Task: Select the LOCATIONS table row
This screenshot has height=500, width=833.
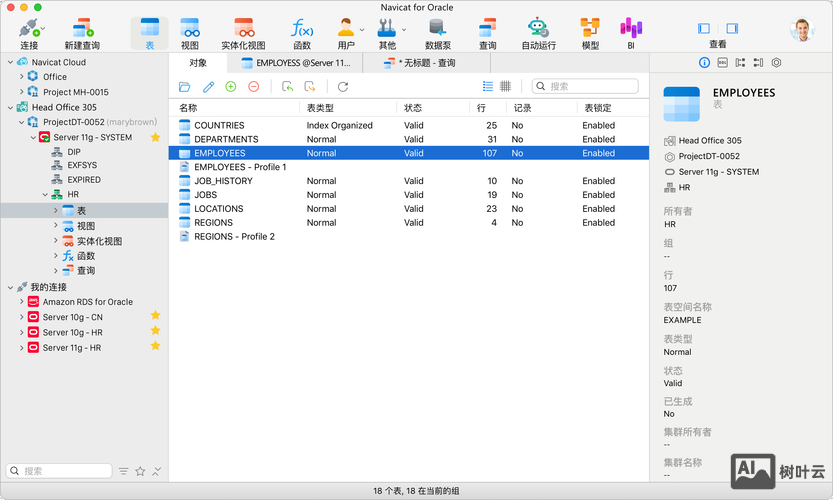Action: (409, 209)
